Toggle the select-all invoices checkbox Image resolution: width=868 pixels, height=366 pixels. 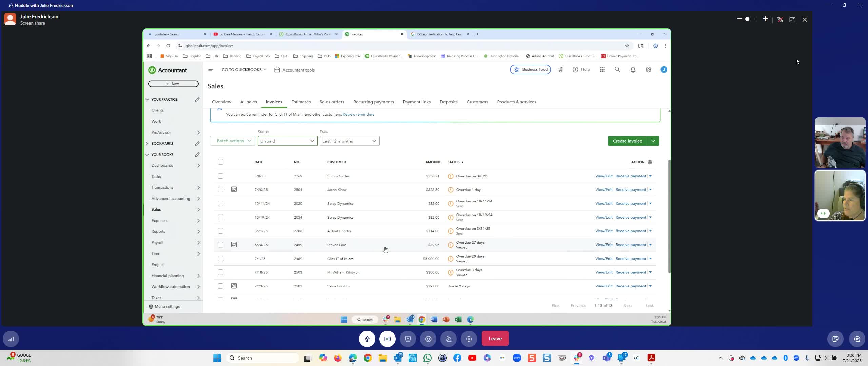click(x=221, y=162)
